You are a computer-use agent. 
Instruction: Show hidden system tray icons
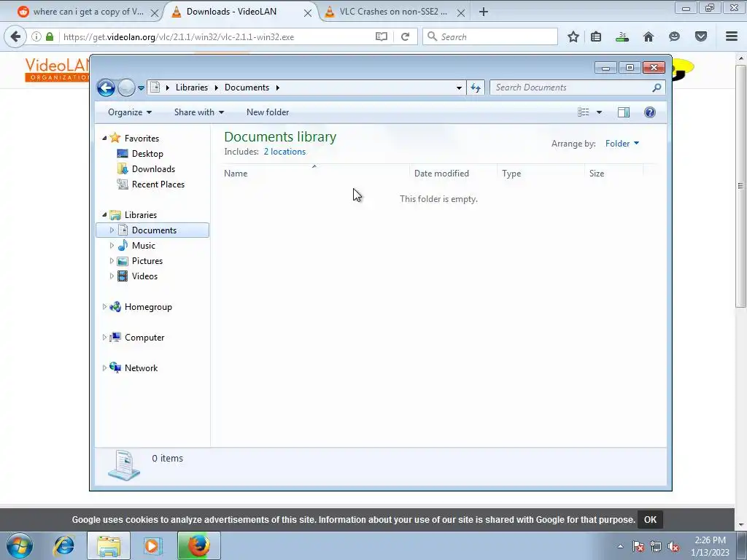click(620, 546)
